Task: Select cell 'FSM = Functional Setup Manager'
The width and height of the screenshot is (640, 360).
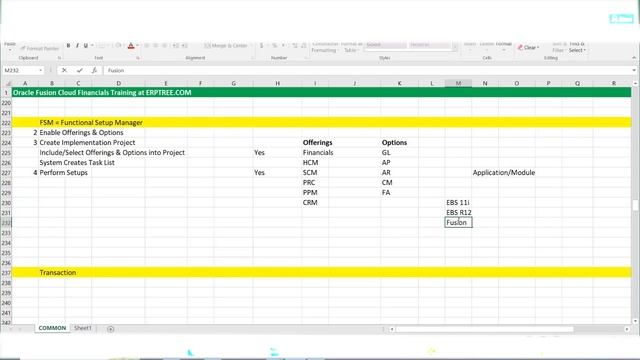Action: click(91, 122)
